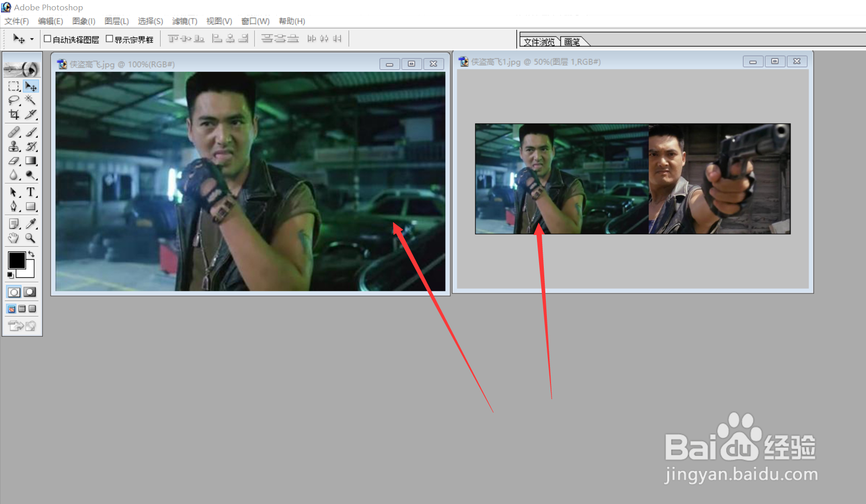Click the Jump to ImageReady button
This screenshot has width=866, height=504.
(x=22, y=326)
